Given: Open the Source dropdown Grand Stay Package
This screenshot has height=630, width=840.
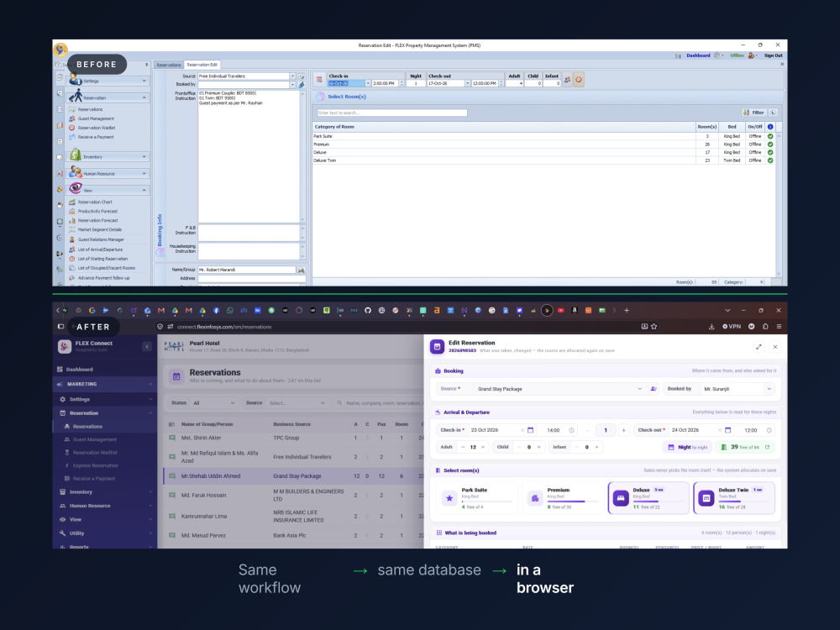Looking at the screenshot, I should [x=559, y=389].
